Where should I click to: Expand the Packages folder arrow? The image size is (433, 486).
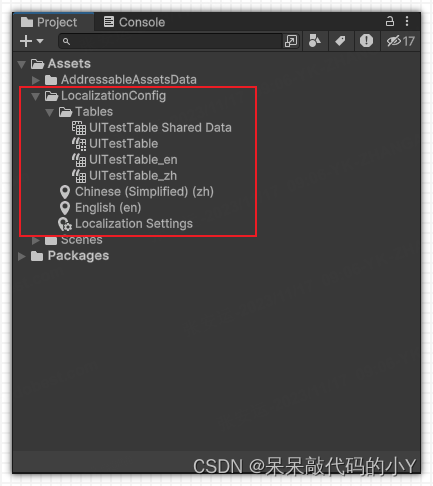(x=22, y=256)
